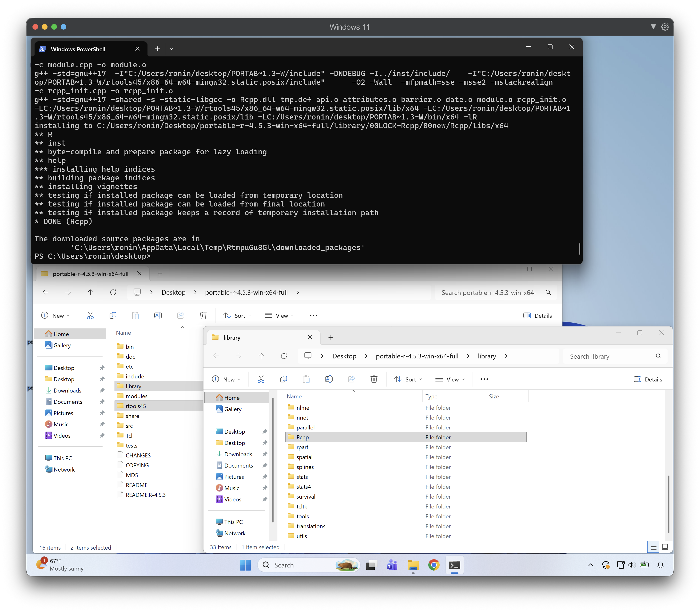Copy selected item in library window
Viewport: 700px width, 611px height.
pyautogui.click(x=284, y=379)
